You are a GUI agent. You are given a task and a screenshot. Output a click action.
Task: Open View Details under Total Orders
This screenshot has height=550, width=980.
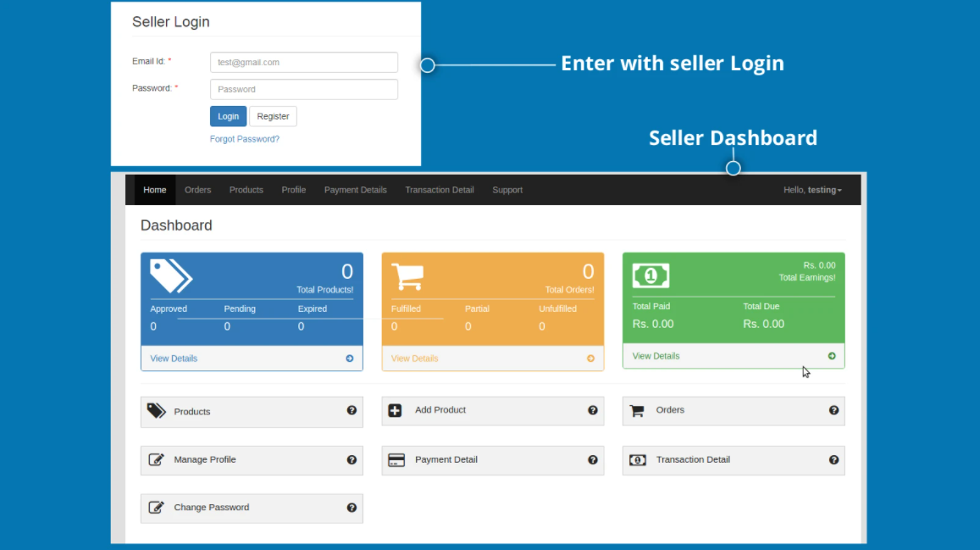pos(414,358)
